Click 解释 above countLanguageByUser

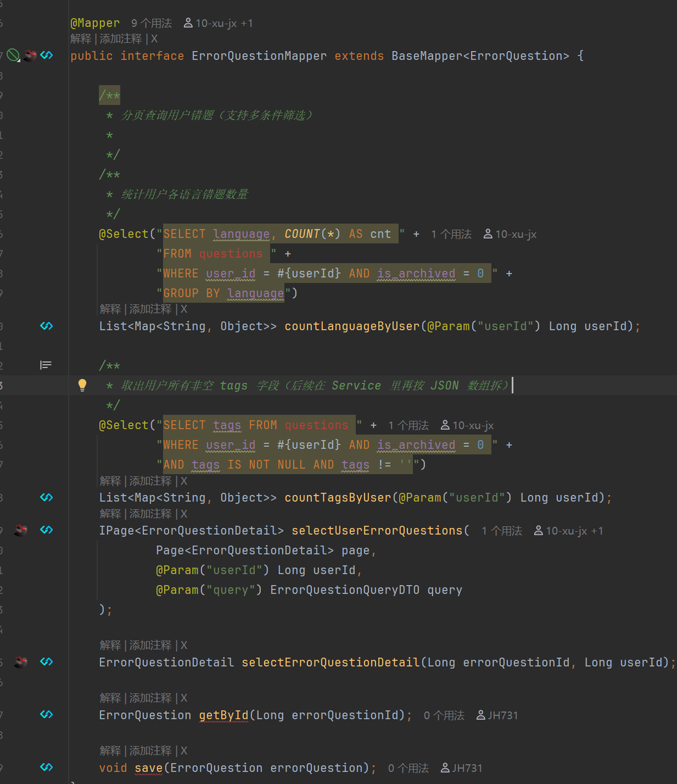110,309
